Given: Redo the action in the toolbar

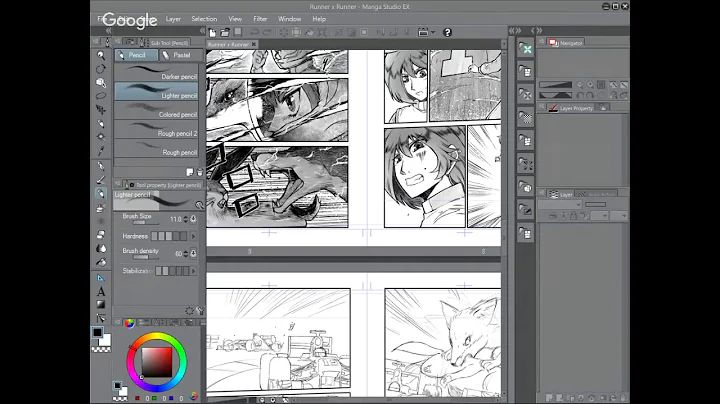Looking at the screenshot, I should pyautogui.click(x=267, y=32).
